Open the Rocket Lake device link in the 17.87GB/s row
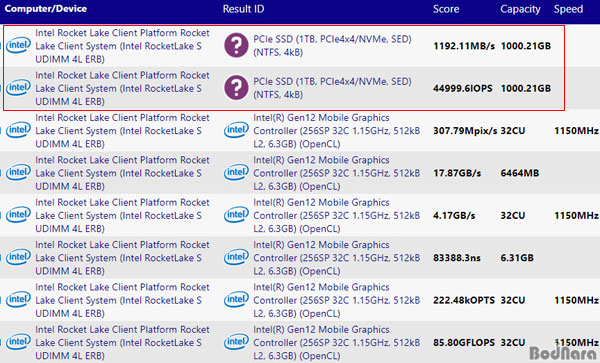600x363 pixels. click(x=122, y=173)
